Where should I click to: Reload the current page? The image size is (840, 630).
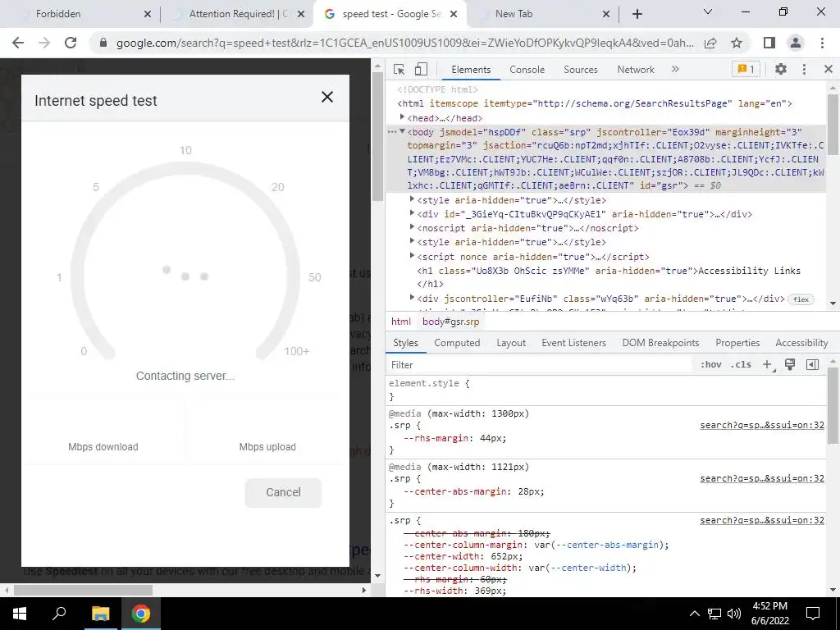71,43
